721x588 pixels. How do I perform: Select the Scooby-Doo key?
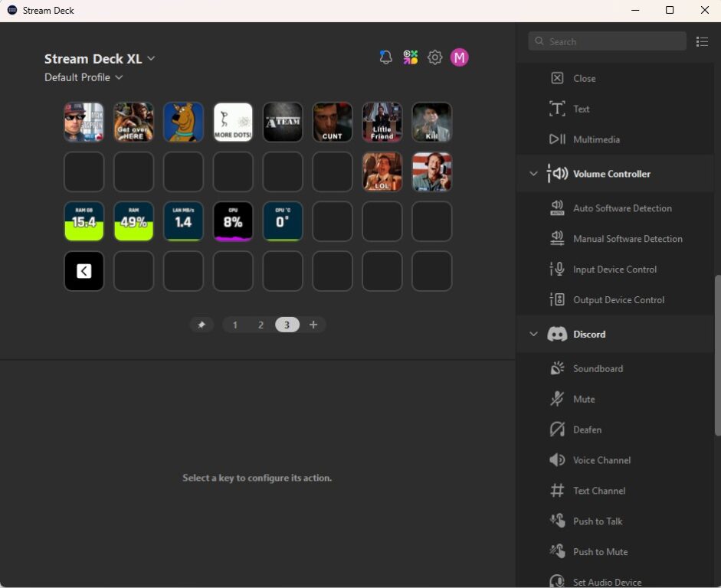183,122
